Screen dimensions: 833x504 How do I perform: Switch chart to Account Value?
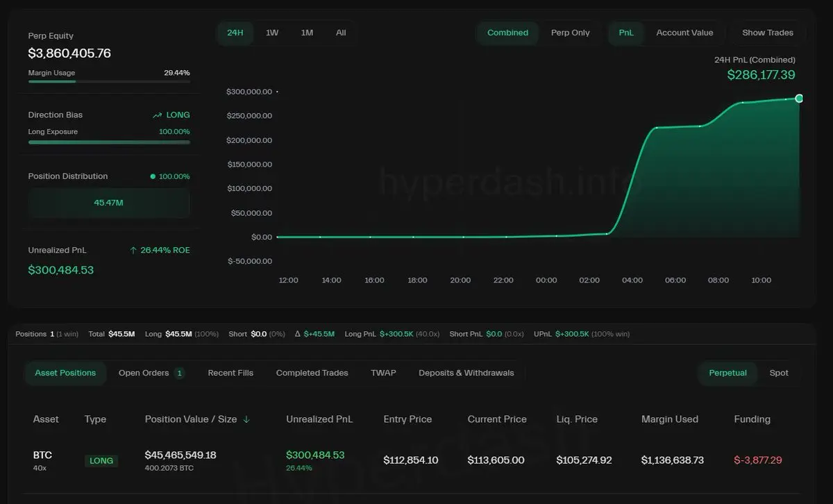click(x=684, y=33)
